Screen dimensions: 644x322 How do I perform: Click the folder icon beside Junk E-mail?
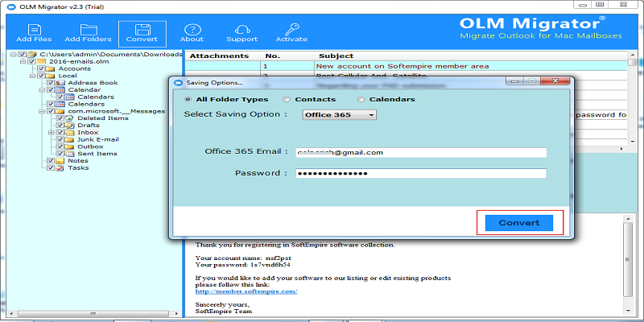click(x=70, y=139)
